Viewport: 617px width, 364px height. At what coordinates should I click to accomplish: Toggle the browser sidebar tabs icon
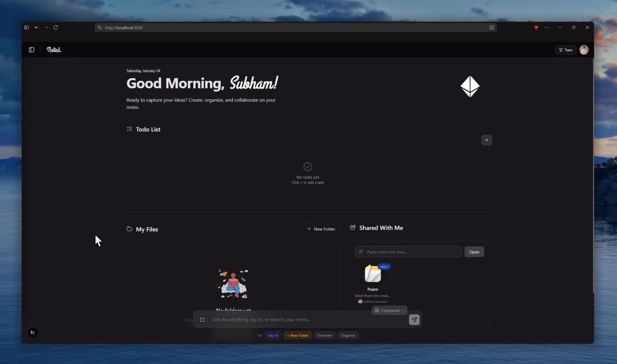[26, 28]
